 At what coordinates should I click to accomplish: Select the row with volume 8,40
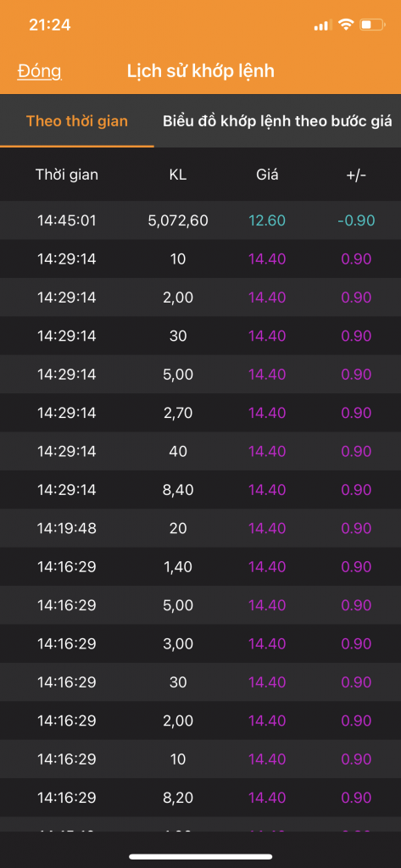(x=200, y=490)
